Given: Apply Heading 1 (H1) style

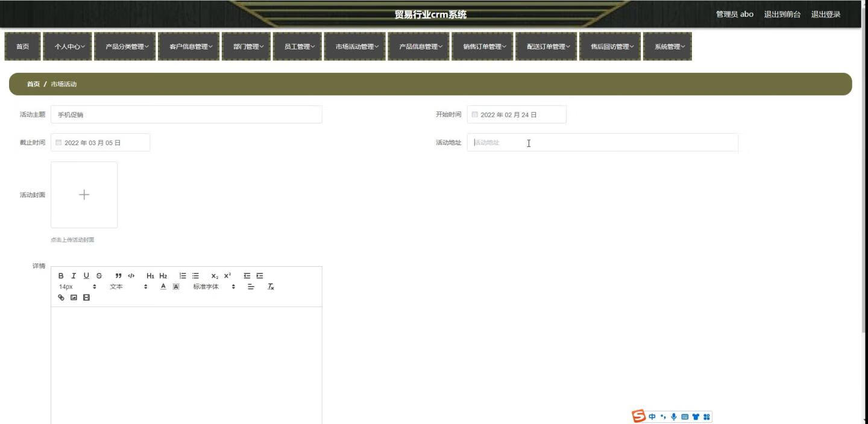Looking at the screenshot, I should (151, 276).
